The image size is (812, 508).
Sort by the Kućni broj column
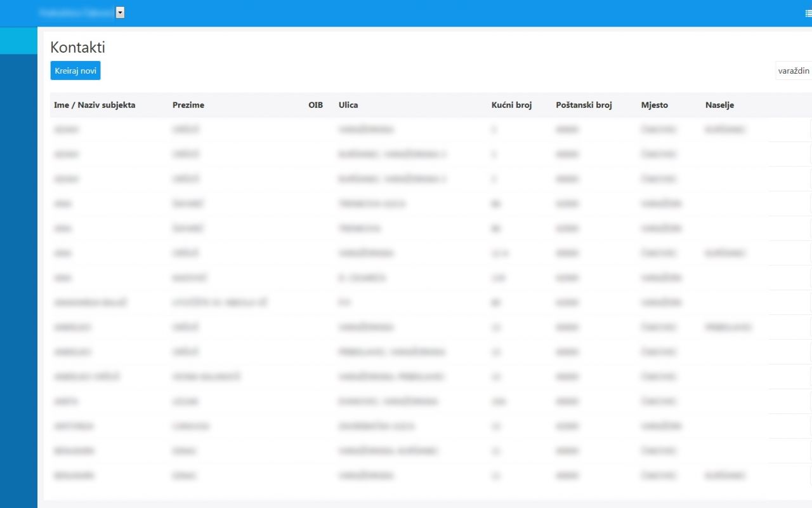click(511, 105)
